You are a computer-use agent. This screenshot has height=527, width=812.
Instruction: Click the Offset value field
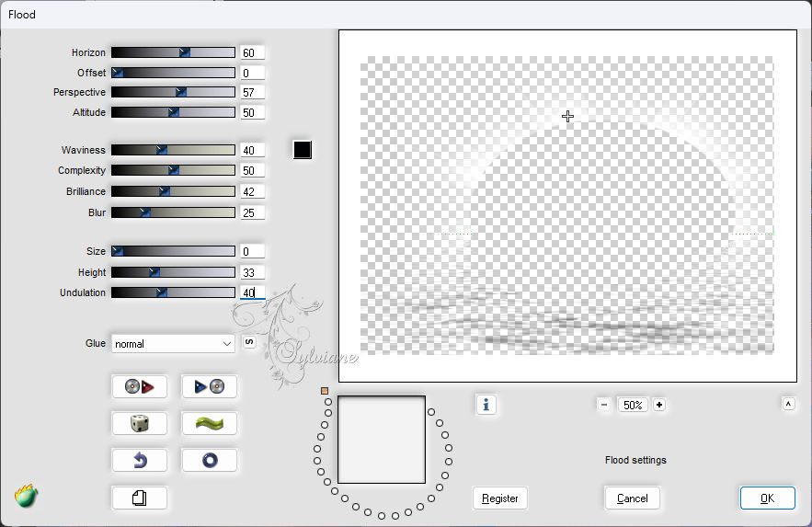252,73
